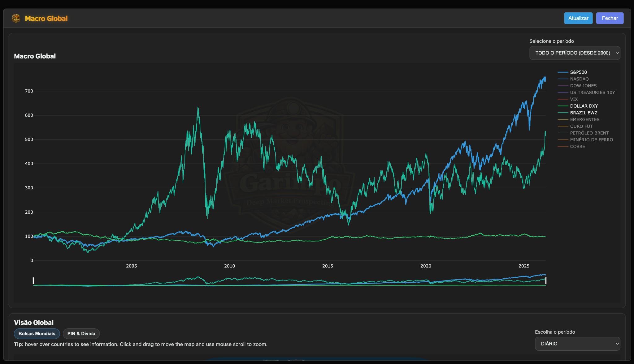Click the Atualizar button
Image resolution: width=634 pixels, height=364 pixels.
pos(578,18)
